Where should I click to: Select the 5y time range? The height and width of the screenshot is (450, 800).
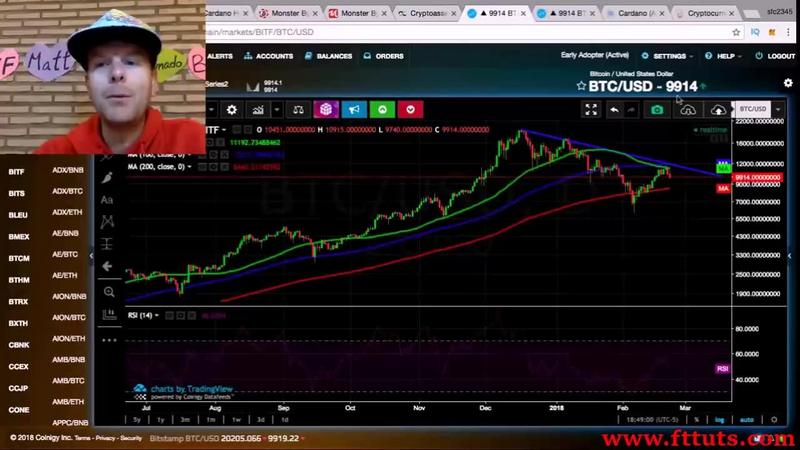click(137, 419)
